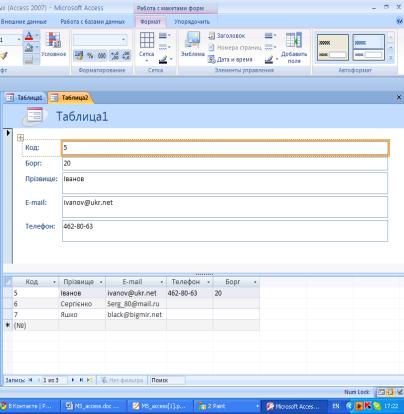
Task: Choose the beige autoformat style
Action: [x=333, y=47]
